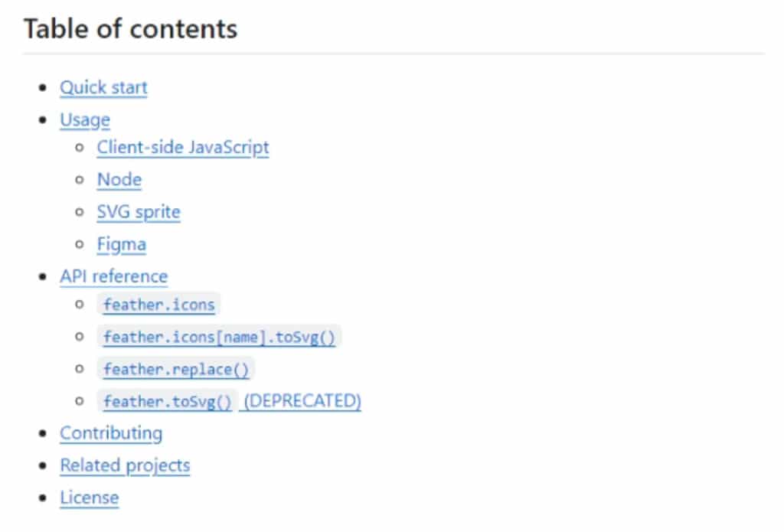Screen dimensions: 784x532
Task: Click the (DEPRECATED) link text
Action: (302, 401)
